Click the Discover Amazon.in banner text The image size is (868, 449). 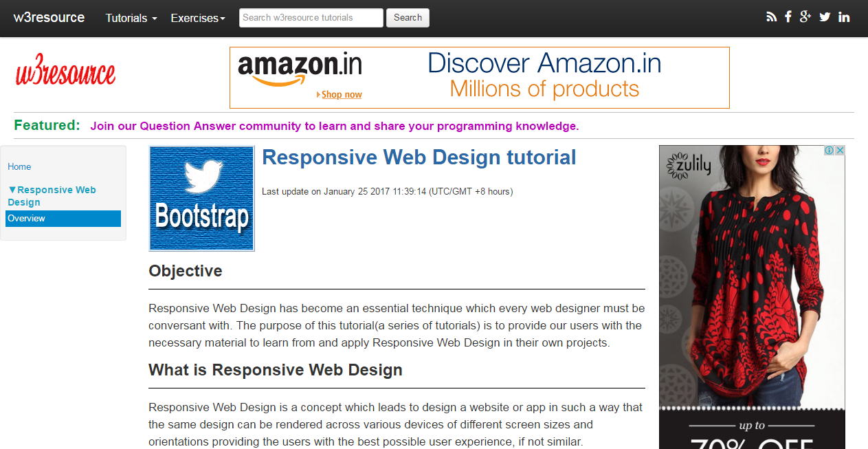(544, 63)
